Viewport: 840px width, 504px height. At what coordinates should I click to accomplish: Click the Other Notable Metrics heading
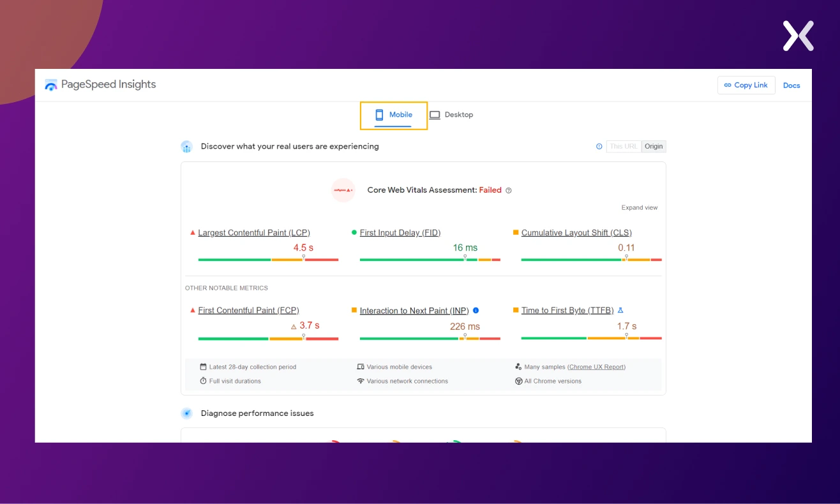(x=227, y=288)
